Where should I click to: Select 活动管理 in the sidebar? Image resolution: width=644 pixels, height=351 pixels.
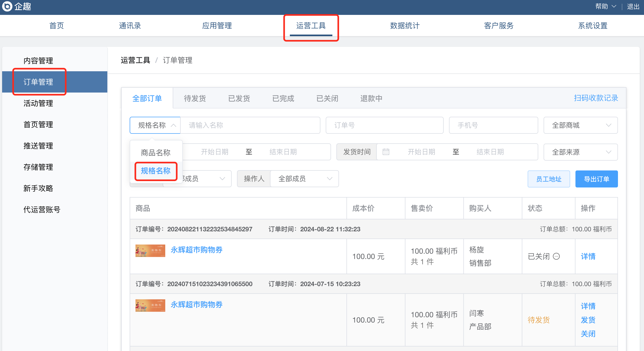pos(38,103)
